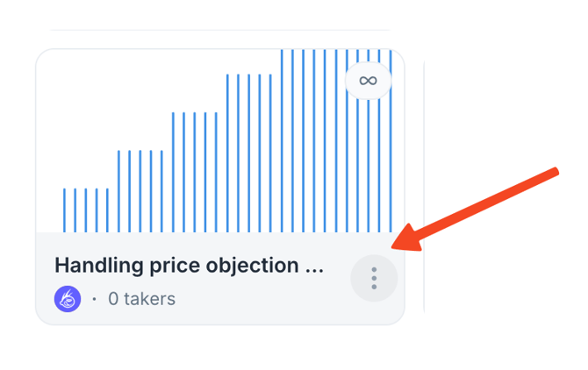Select the tallest group of blue bars
Screen dimensions: 588x370
click(x=325, y=140)
